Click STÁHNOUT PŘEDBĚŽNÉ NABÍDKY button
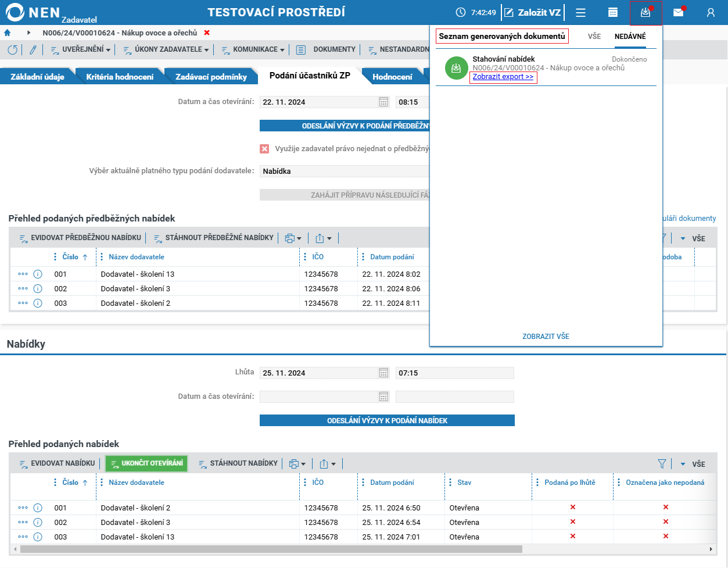The width and height of the screenshot is (728, 568). (x=213, y=238)
